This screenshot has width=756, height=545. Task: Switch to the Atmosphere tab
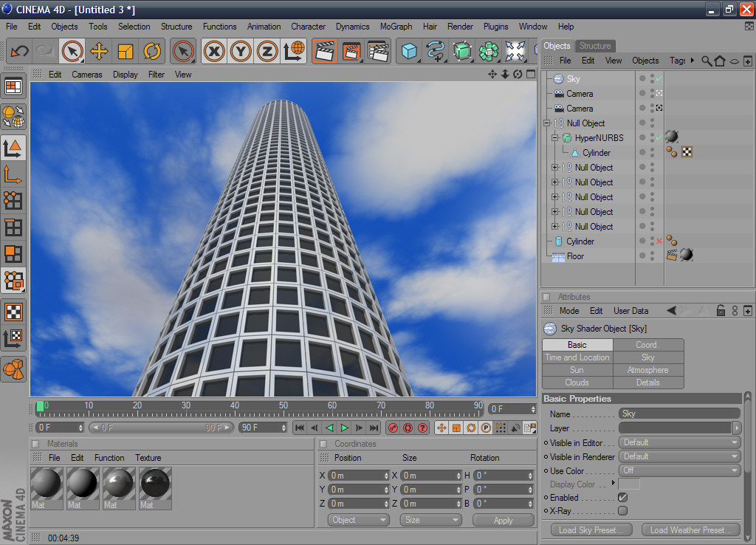pos(647,370)
